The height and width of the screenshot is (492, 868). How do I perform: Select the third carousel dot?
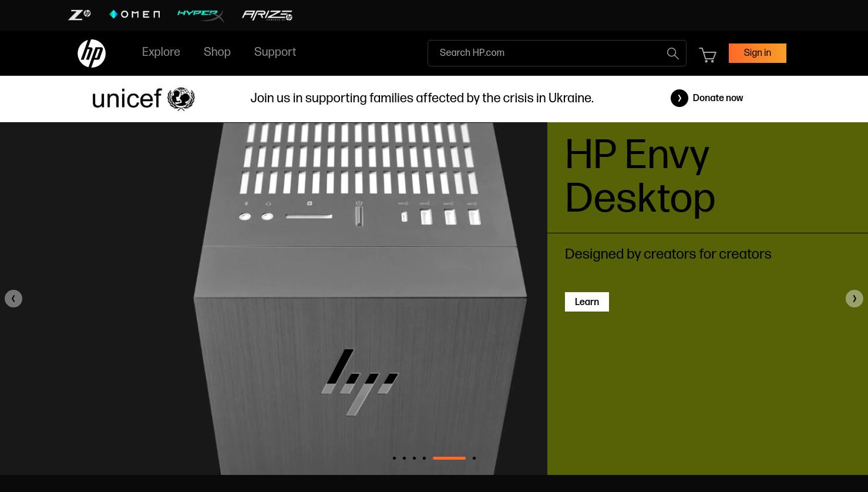[x=414, y=458]
